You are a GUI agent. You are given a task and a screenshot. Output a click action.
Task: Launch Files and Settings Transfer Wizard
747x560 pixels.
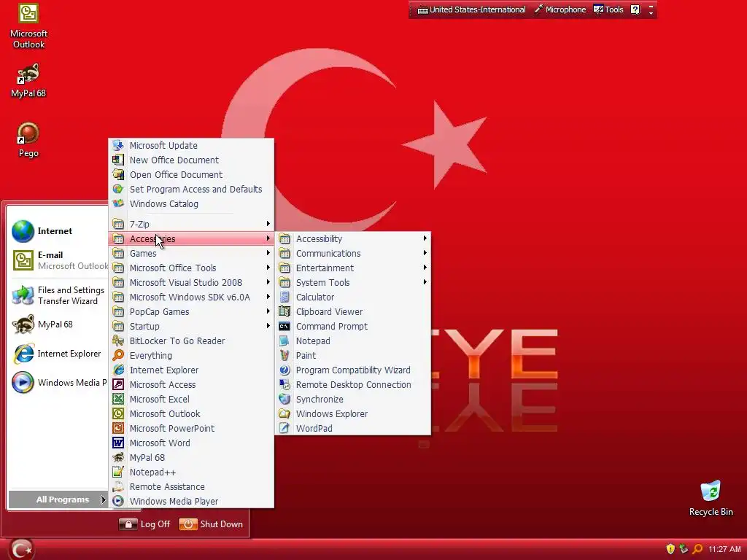(x=58, y=295)
